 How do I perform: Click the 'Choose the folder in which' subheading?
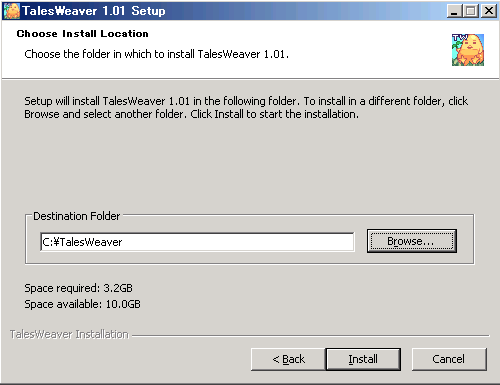(156, 54)
